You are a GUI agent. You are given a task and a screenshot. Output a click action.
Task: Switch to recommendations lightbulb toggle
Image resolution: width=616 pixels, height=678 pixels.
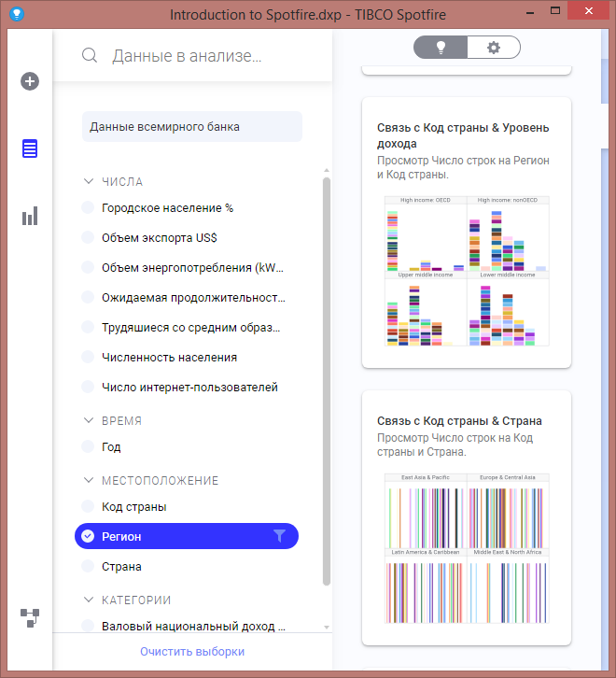point(441,47)
